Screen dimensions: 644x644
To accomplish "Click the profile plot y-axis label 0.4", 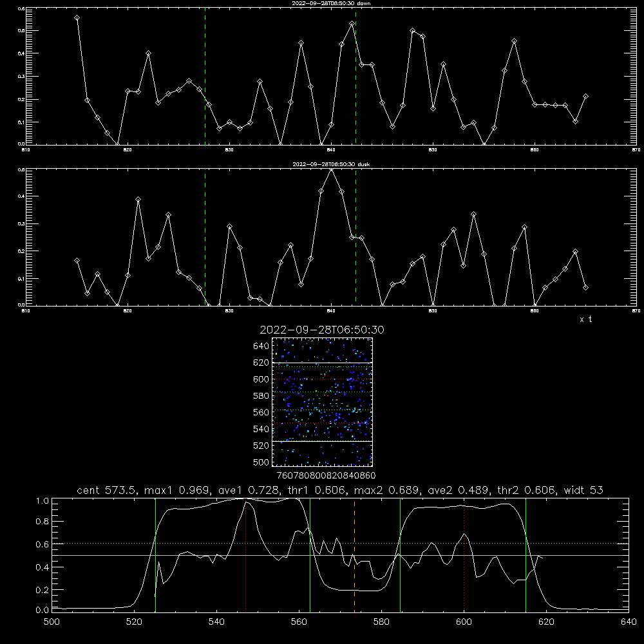I will [x=43, y=567].
